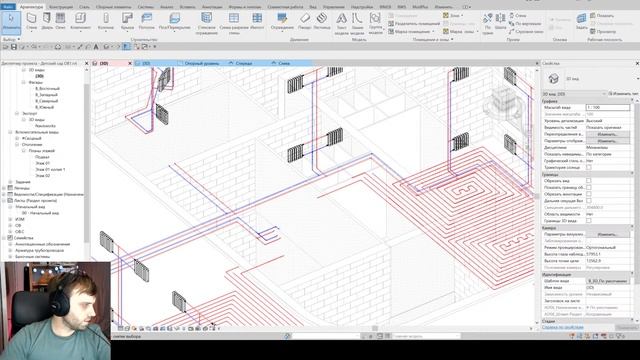Switch to the Конструкция ribbon tab
The height and width of the screenshot is (360, 640).
click(x=61, y=7)
